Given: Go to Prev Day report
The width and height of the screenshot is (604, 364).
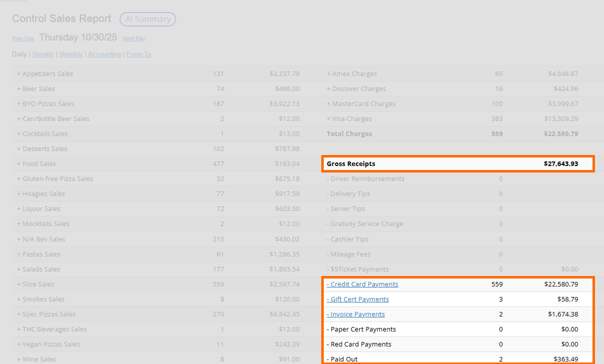Looking at the screenshot, I should pyautogui.click(x=23, y=38).
